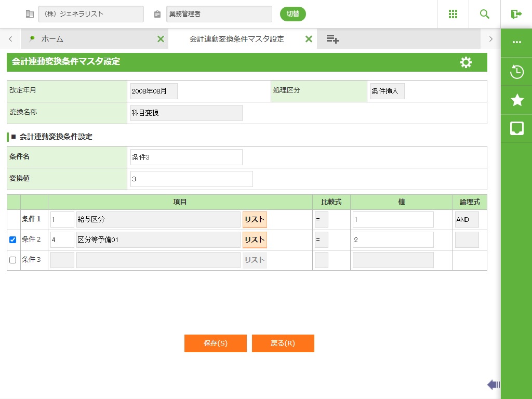Collapse sidebar with the purple arrow

point(493,384)
